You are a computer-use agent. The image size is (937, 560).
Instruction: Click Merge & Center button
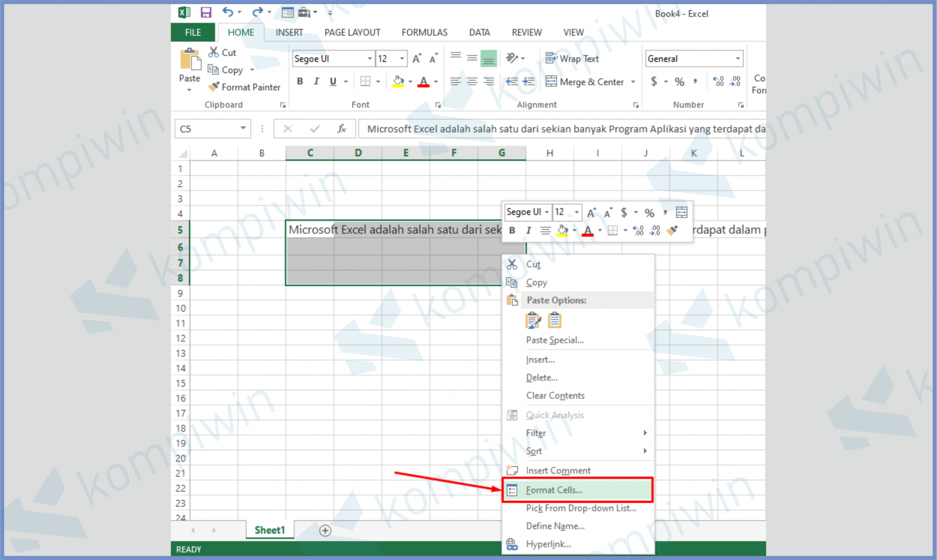point(585,82)
